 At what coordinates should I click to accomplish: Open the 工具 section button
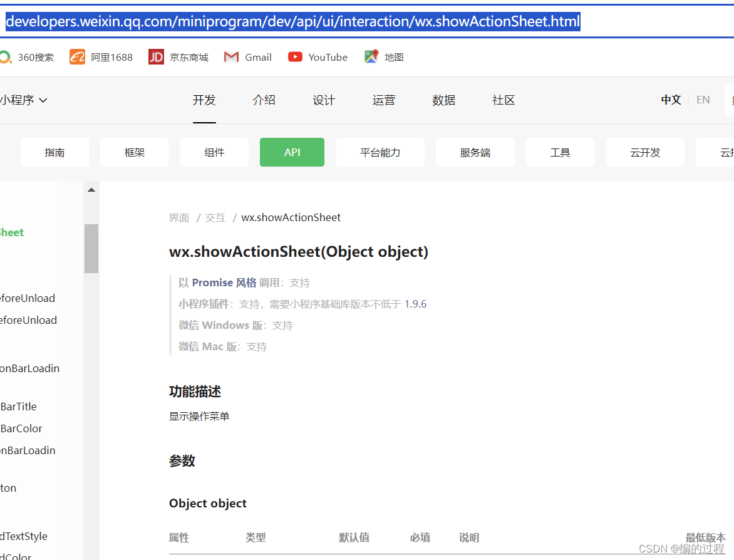tap(561, 152)
